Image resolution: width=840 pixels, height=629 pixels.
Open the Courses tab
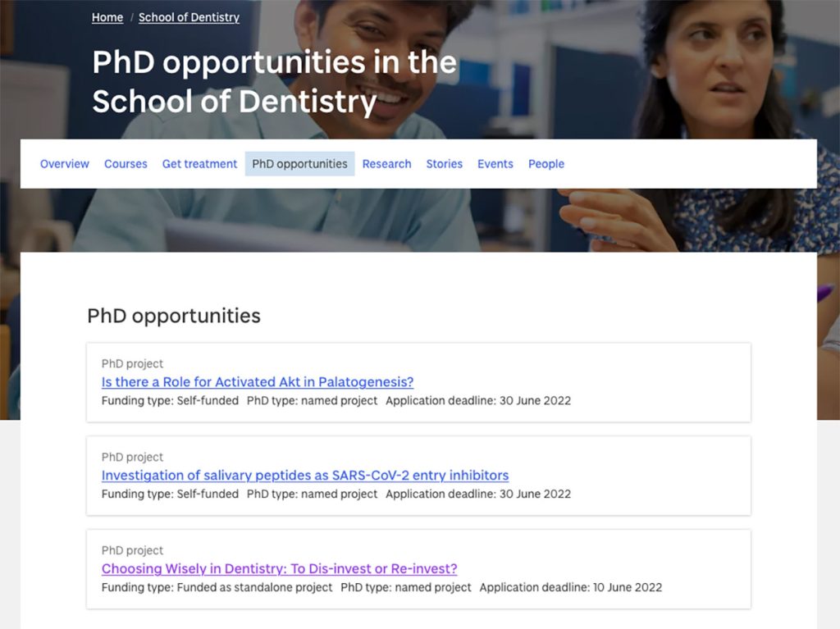126,164
